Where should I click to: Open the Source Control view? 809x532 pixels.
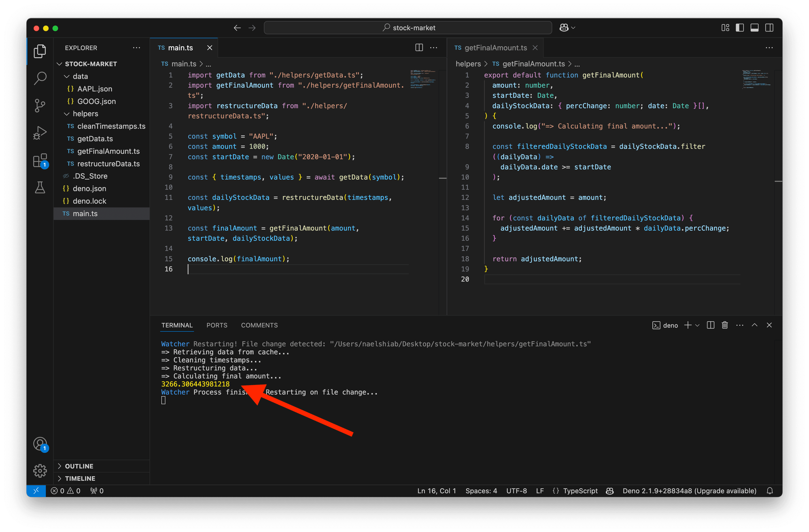(x=40, y=105)
